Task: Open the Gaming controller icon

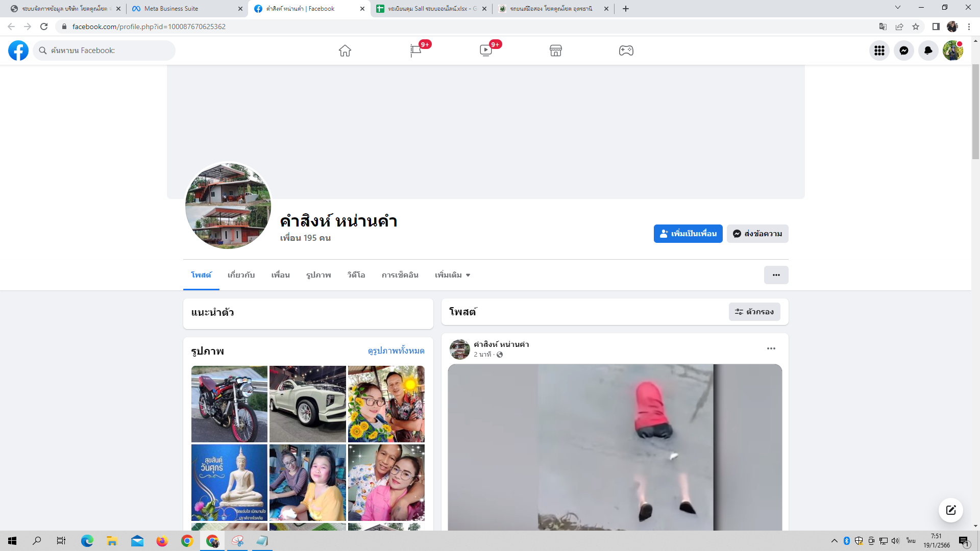Action: coord(626,51)
